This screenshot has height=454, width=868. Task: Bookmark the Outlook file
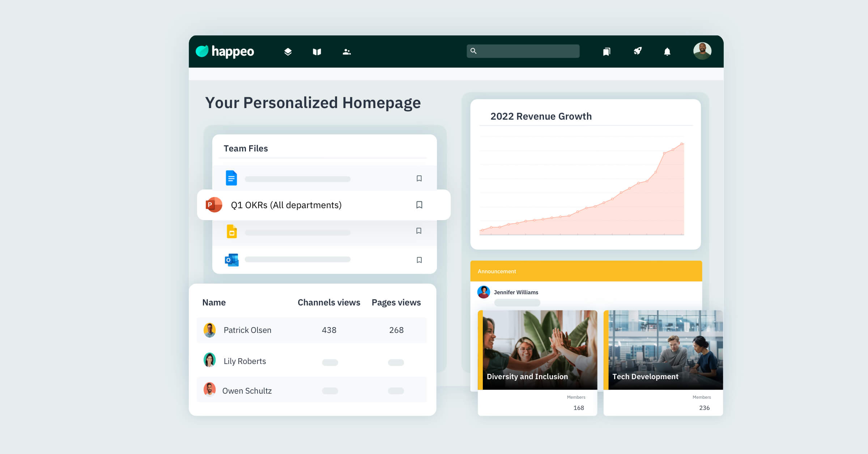pos(419,260)
